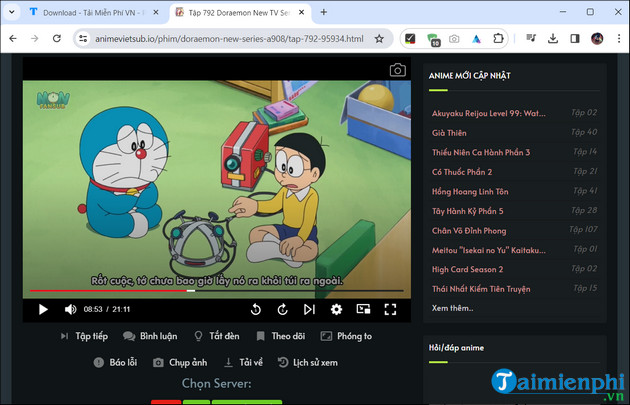
Task: Toggle Chrome side panel icon
Action: pos(575,39)
